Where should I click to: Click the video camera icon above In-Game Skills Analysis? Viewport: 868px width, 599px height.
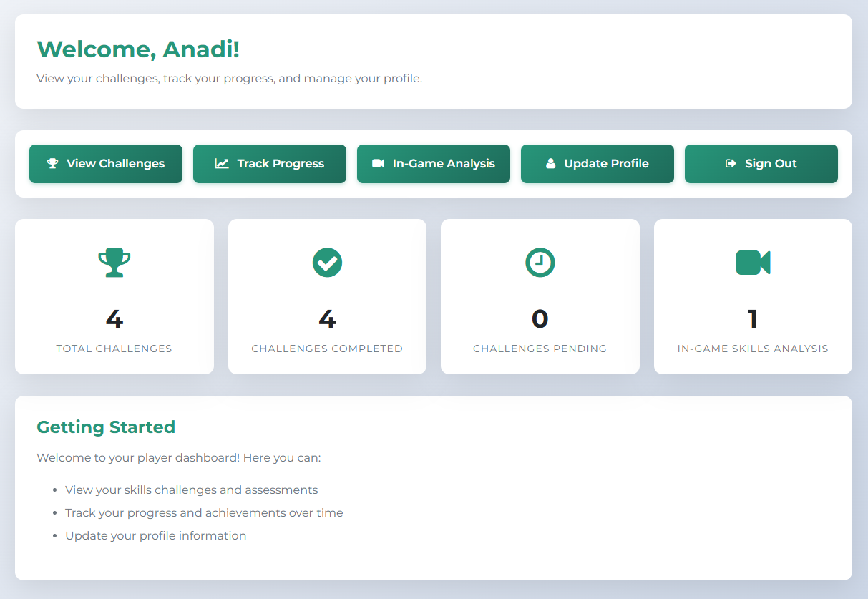coord(753,262)
